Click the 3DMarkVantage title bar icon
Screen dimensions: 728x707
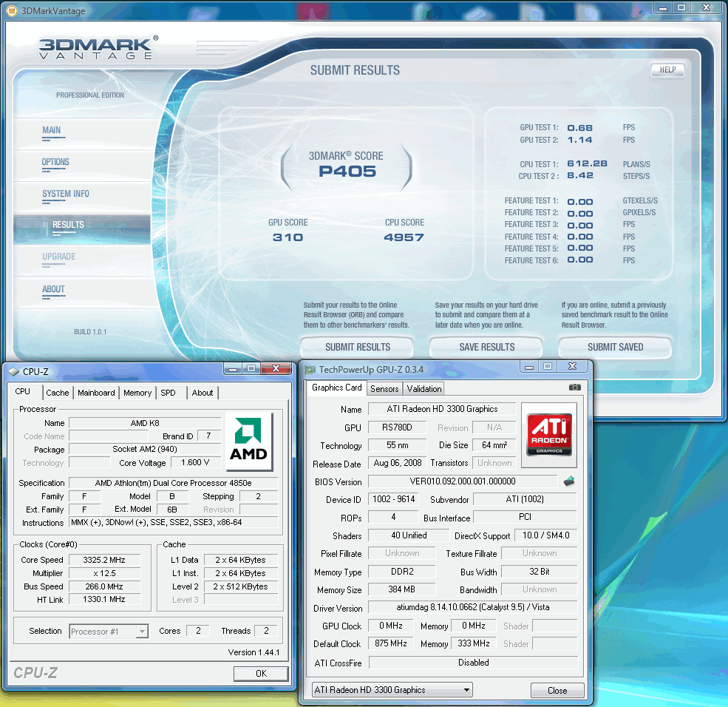[11, 10]
